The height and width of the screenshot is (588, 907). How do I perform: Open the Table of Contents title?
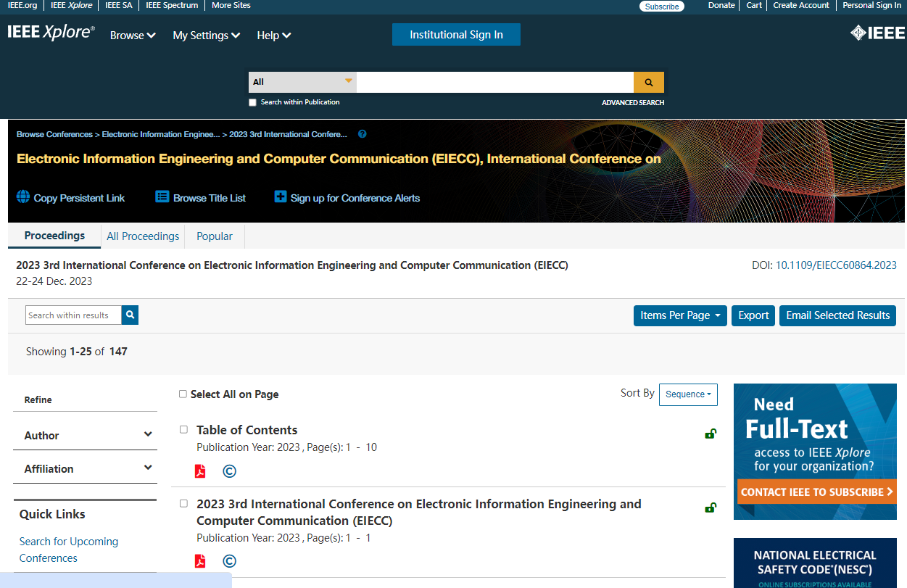247,430
